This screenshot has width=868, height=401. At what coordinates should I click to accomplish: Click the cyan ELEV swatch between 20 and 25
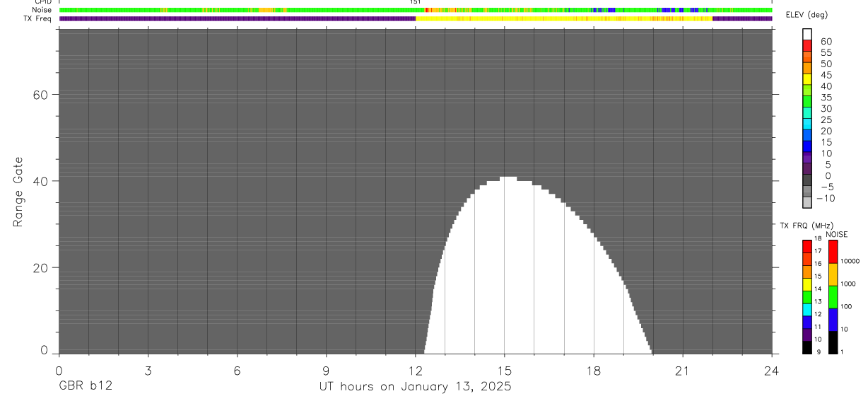[x=807, y=124]
